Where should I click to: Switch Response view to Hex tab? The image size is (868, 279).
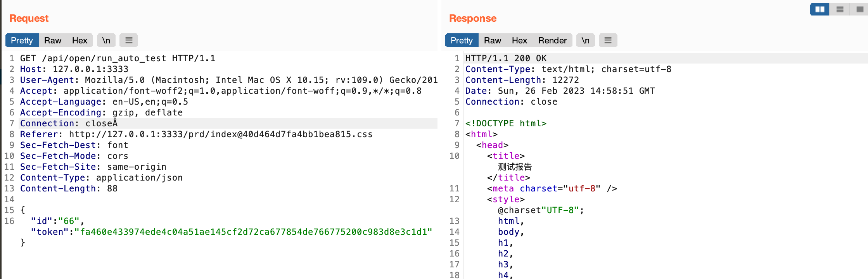coord(519,40)
